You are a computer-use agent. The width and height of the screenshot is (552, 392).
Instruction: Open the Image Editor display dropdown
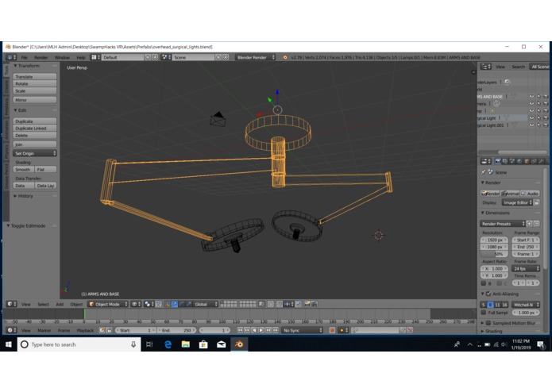coord(518,202)
